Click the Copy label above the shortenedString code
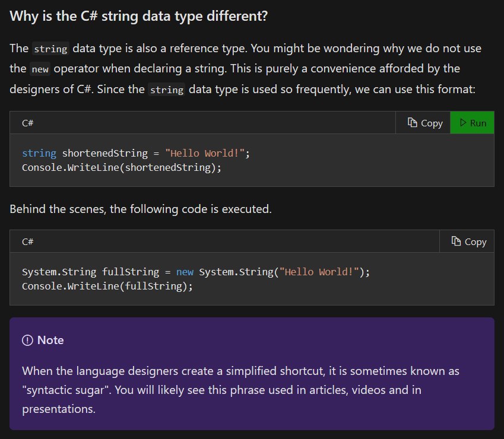The height and width of the screenshot is (439, 504). tap(432, 123)
